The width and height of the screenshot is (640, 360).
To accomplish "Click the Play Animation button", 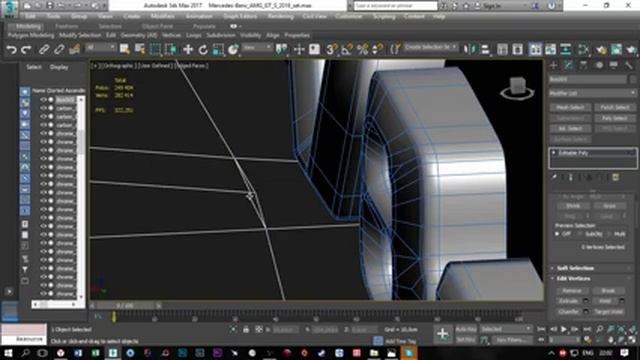I will tap(564, 329).
